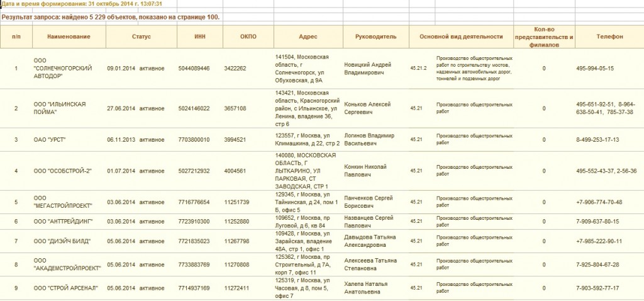Click the 'ОКПО' column header
Screen dimensions: 644x301
(x=248, y=37)
